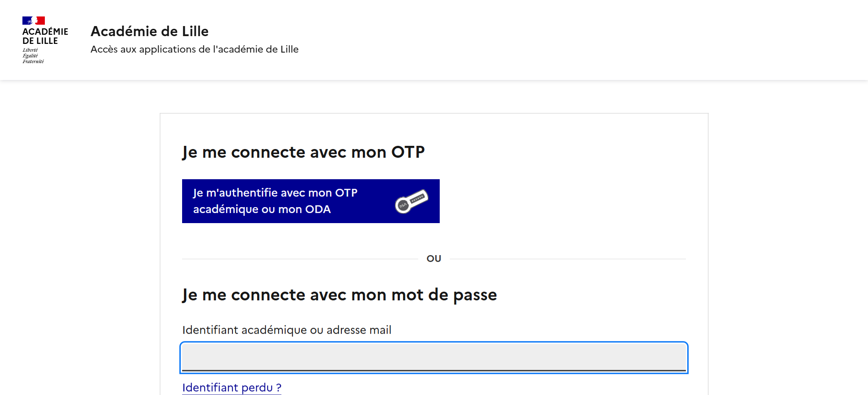Click the "OU" separator label
The height and width of the screenshot is (395, 868).
click(434, 259)
